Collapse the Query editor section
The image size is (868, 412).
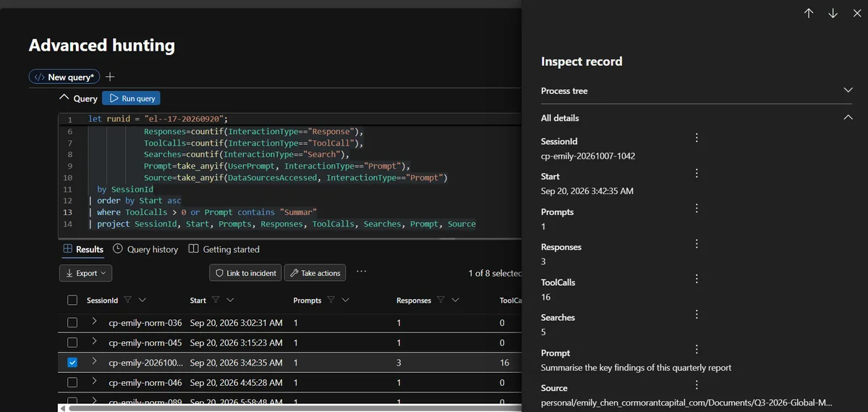click(64, 98)
